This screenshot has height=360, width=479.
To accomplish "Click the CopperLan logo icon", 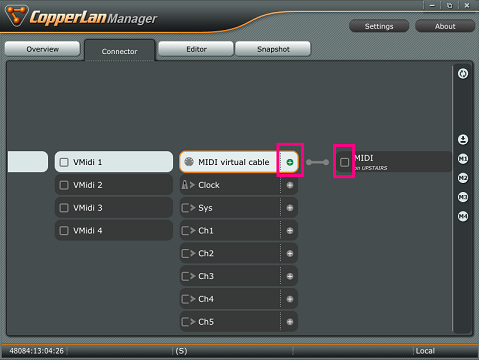I will [x=16, y=15].
